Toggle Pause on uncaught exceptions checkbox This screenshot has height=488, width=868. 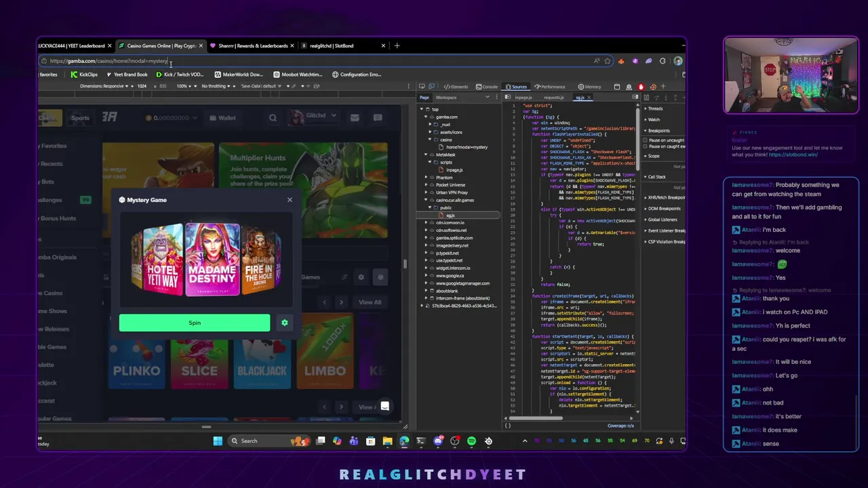click(645, 140)
